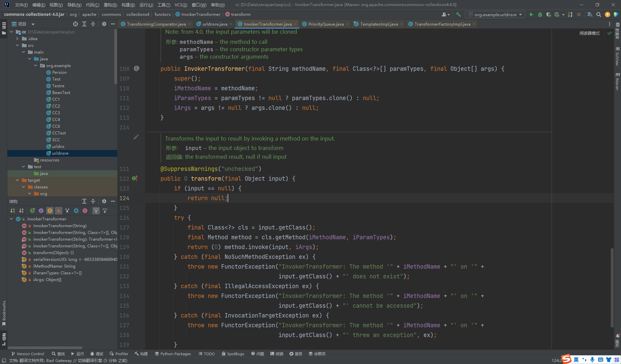Click the pencil edit icon beside the doc comment

tap(136, 137)
